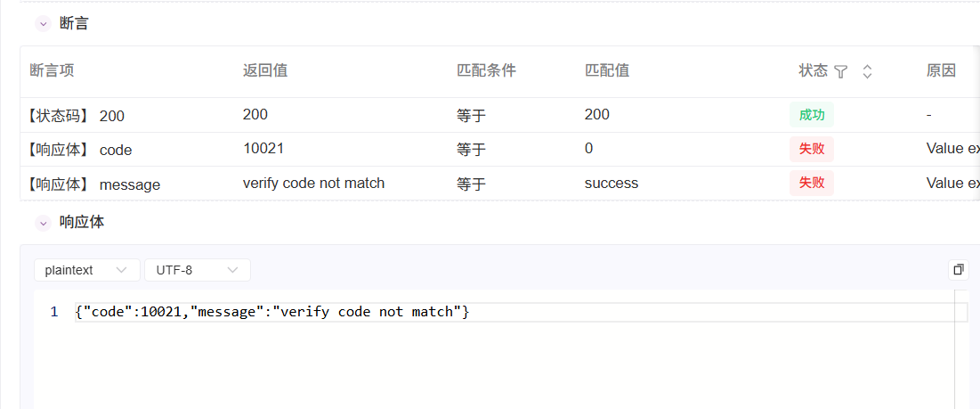Click the sort arrows in 状态 column

(867, 71)
